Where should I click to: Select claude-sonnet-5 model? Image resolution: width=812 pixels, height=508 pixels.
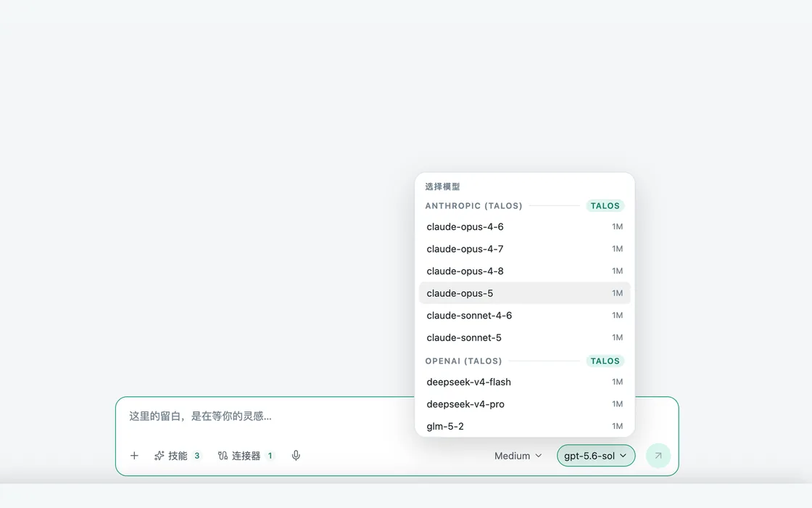[525, 337]
